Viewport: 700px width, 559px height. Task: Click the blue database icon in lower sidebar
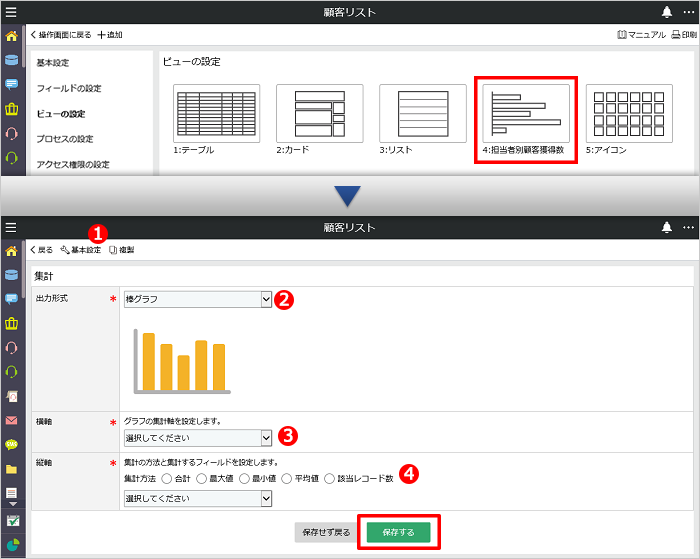[x=12, y=275]
